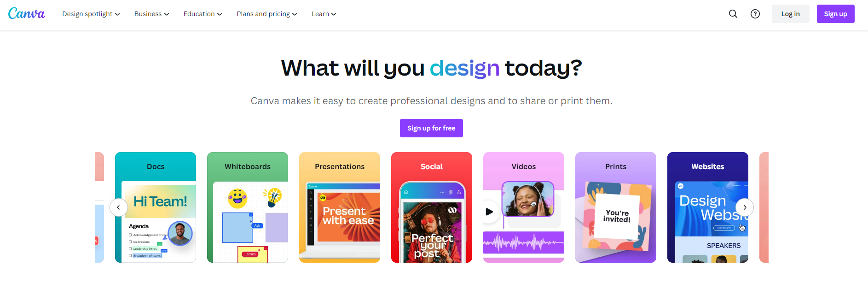
Task: Select the Prints card
Action: (616, 207)
